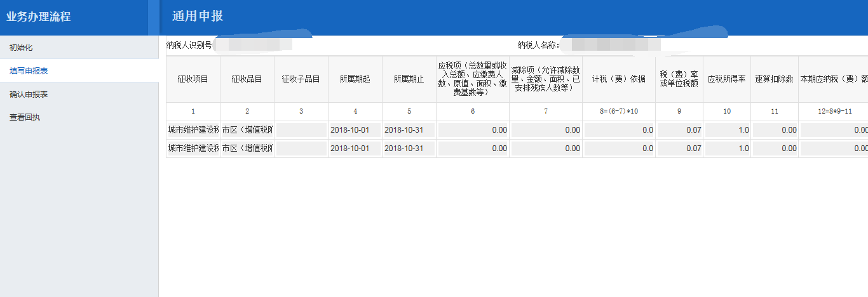Select first row 城市维护建设税 项目 cell
The height and width of the screenshot is (297, 868).
click(193, 130)
